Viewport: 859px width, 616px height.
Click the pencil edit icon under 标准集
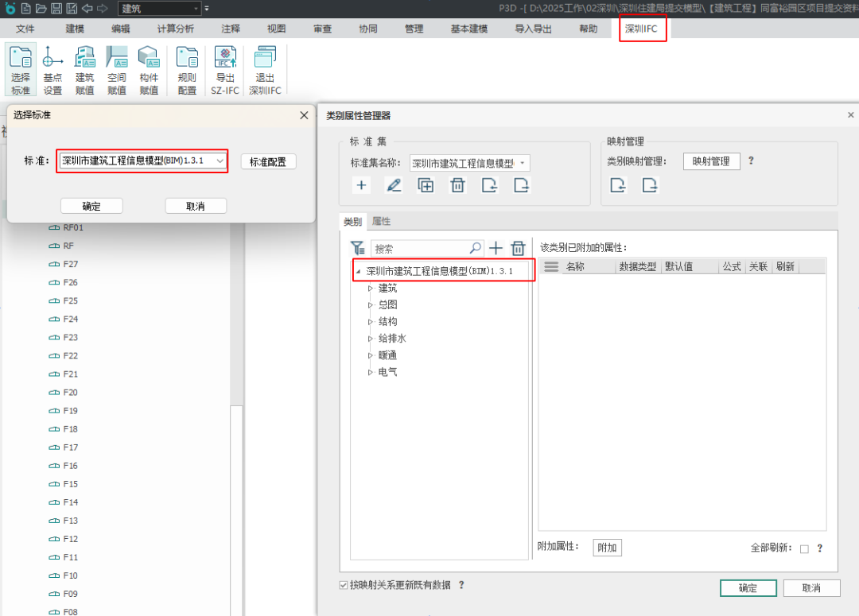click(394, 185)
